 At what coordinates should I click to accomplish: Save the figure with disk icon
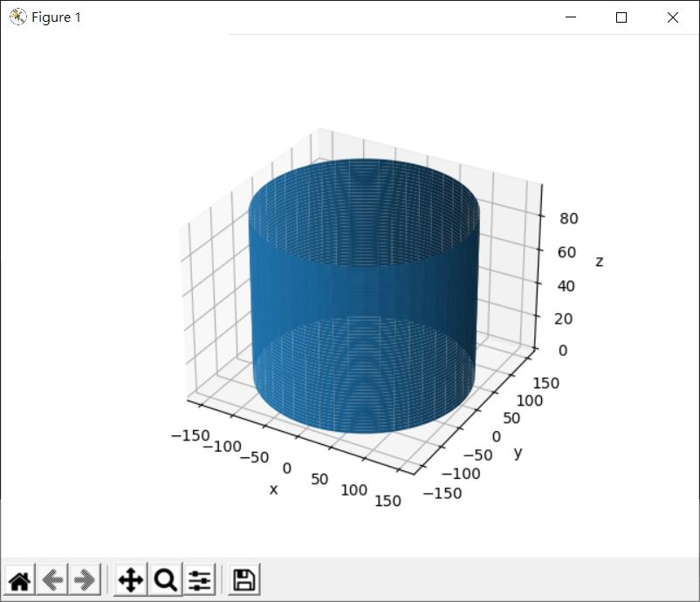244,579
